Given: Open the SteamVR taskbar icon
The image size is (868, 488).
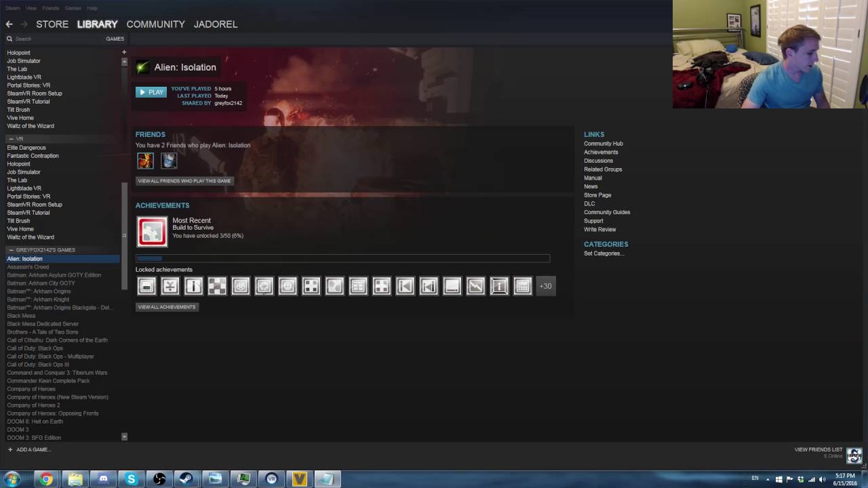Looking at the screenshot, I should 271,479.
